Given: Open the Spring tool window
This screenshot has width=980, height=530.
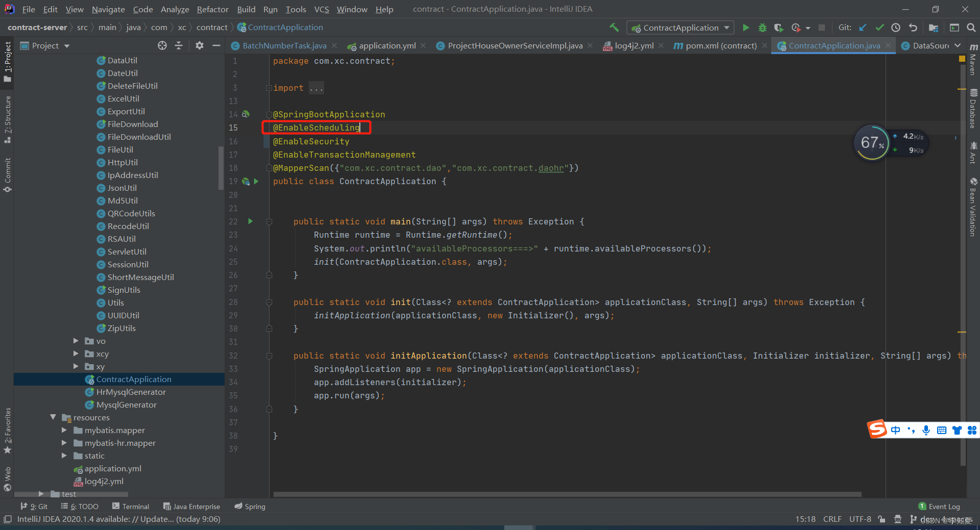Looking at the screenshot, I should pos(250,507).
